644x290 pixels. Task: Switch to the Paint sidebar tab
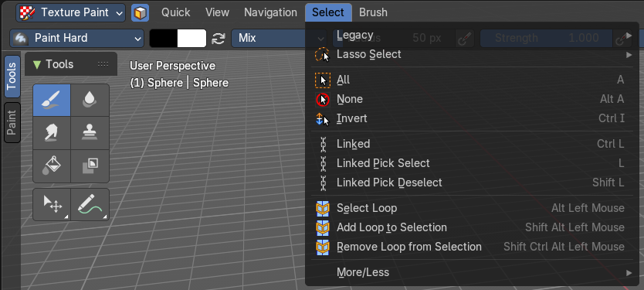coord(12,123)
